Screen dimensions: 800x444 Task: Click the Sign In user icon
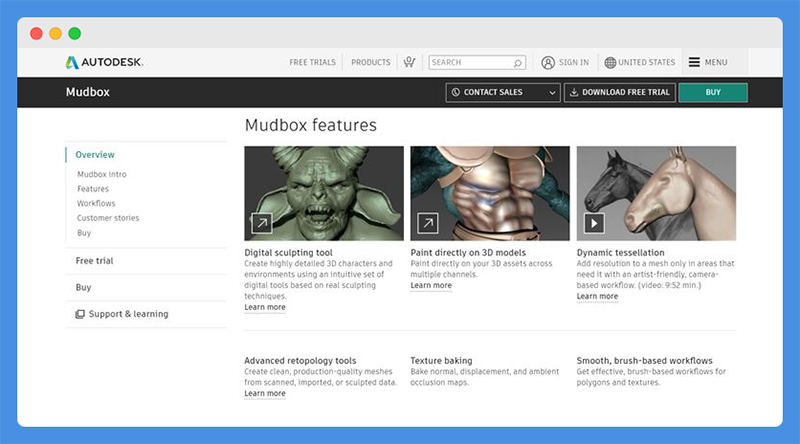(x=548, y=62)
